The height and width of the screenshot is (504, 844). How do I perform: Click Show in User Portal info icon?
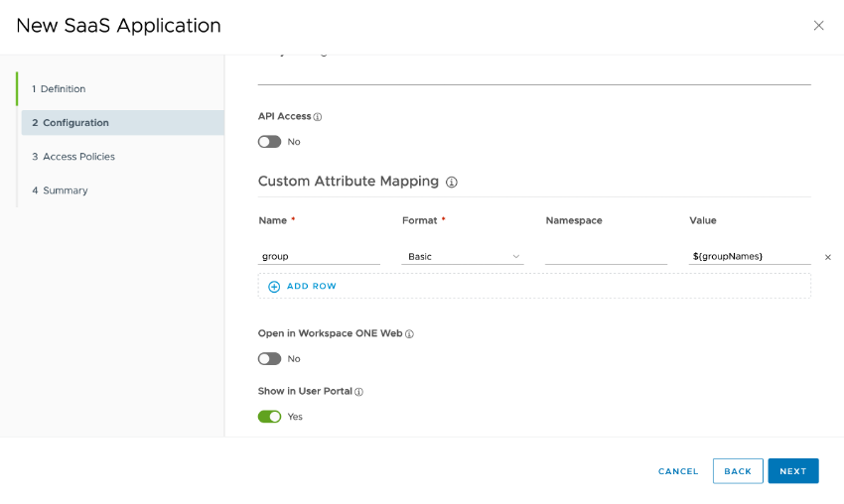click(358, 392)
